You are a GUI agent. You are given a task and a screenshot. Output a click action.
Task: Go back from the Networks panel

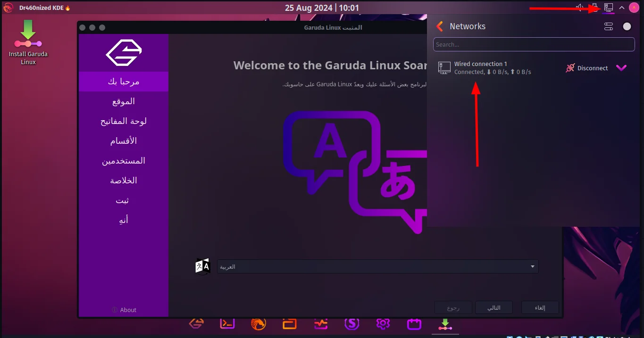pos(440,26)
